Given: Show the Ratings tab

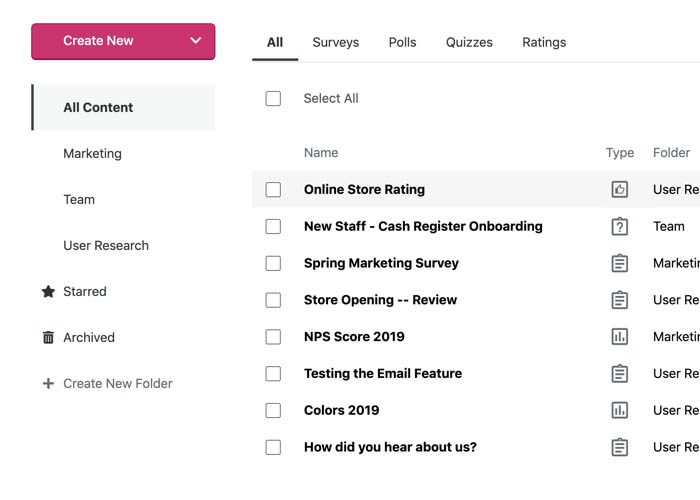Looking at the screenshot, I should coord(544,42).
